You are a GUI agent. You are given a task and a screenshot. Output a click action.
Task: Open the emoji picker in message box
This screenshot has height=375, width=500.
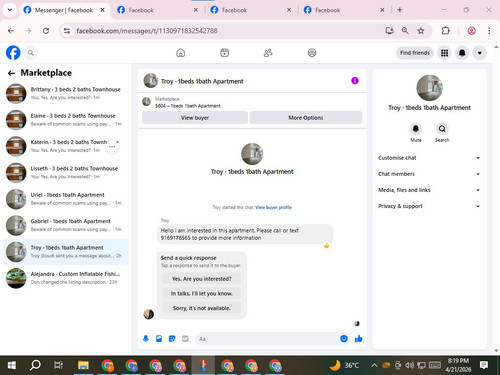click(344, 339)
